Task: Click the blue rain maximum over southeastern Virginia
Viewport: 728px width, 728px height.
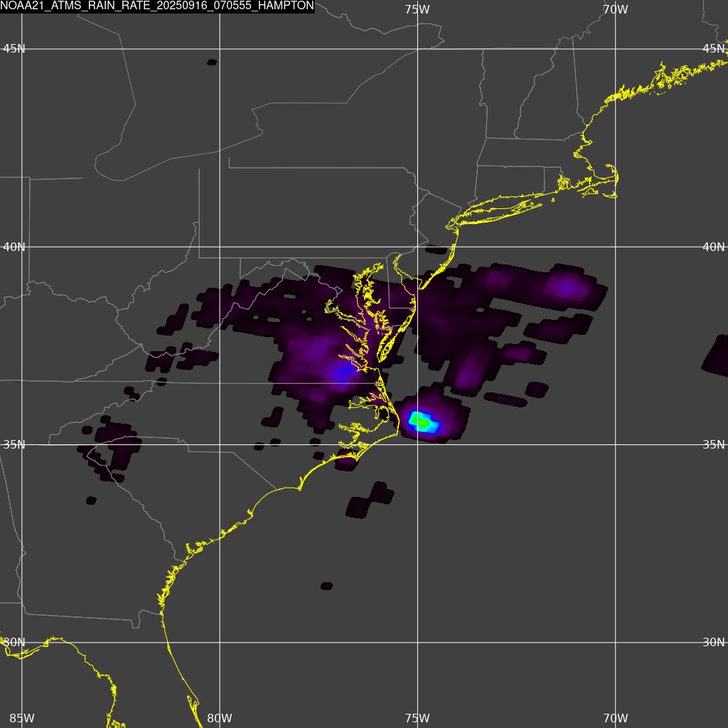Action: click(x=342, y=373)
